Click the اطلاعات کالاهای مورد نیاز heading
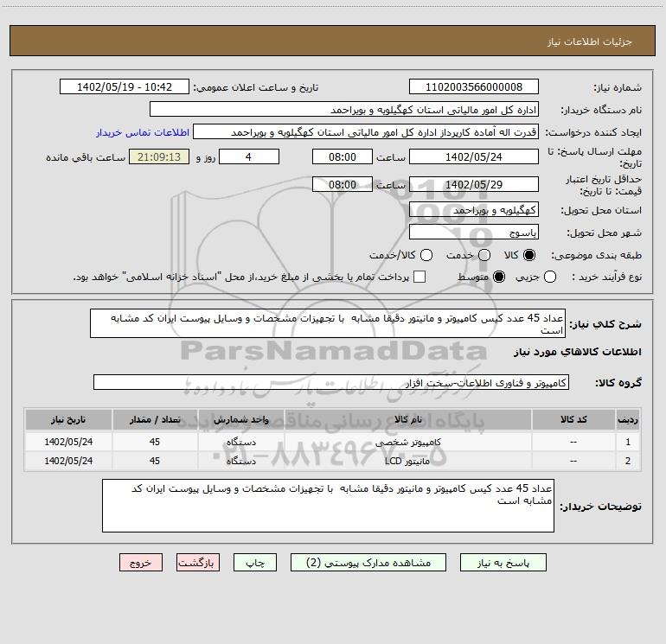666x644 pixels. [577, 352]
